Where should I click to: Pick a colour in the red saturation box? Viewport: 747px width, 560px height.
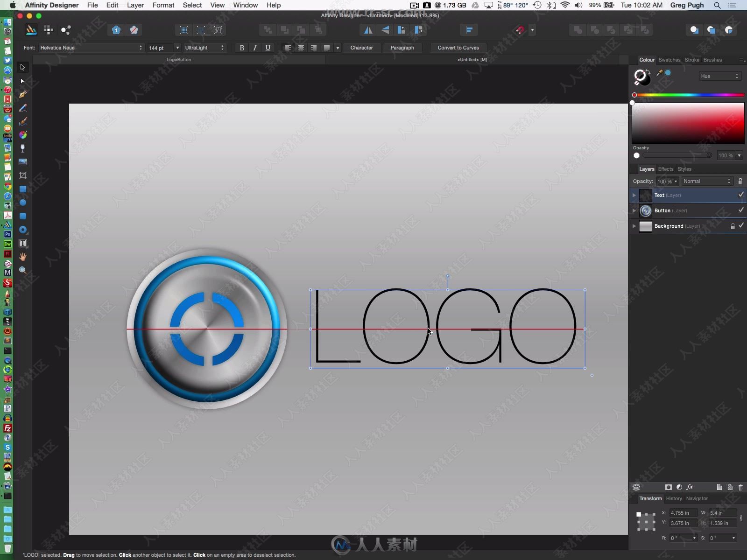(688, 123)
